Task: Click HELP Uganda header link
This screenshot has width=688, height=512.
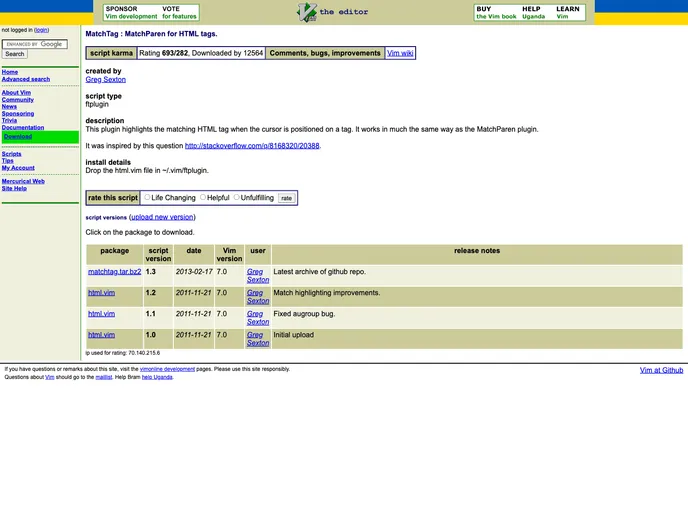Action: [534, 12]
